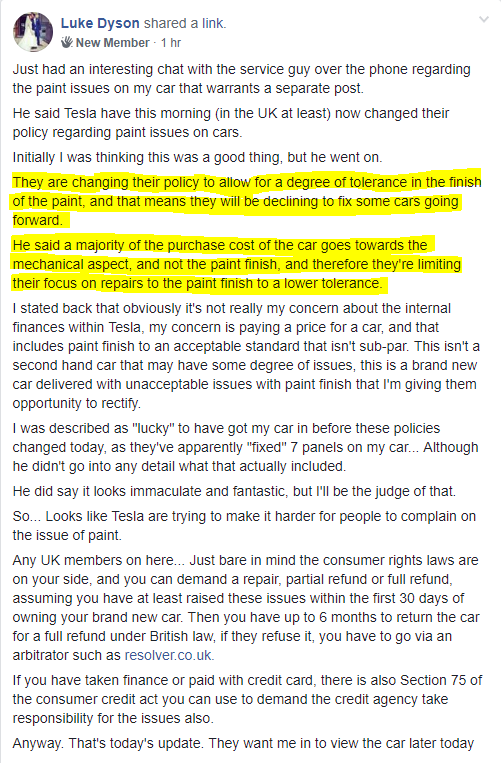Click the Section 75 consumer credit paragraph
This screenshot has height=763, width=501.
[247, 699]
